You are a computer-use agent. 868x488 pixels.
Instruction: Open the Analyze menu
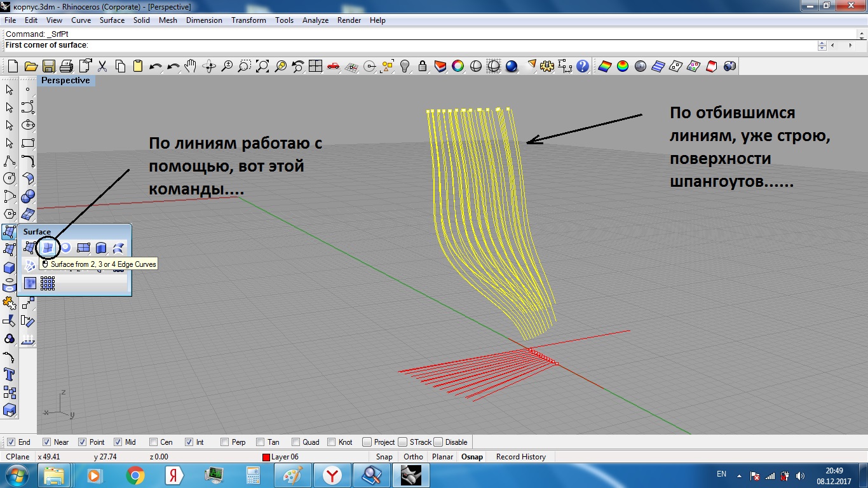pyautogui.click(x=315, y=20)
